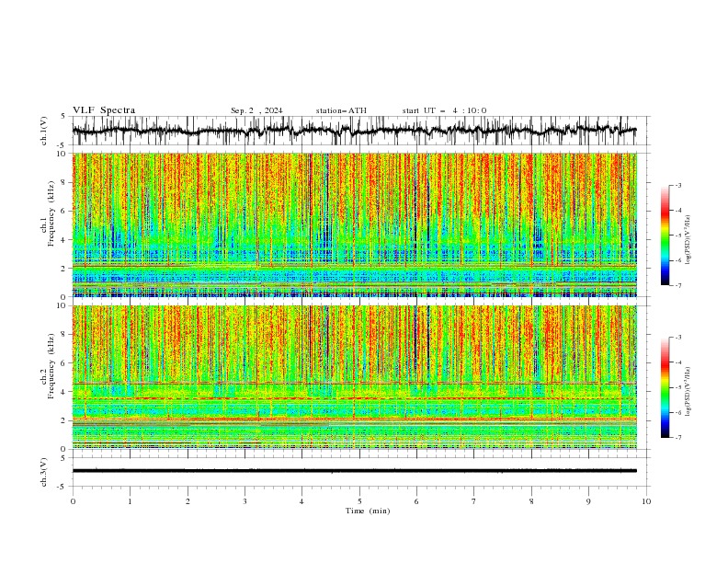Viewport: 728px width, 563px height.
Task: Select the ch.1 "Frequency (kHz)" axis label
Action: tap(51, 213)
